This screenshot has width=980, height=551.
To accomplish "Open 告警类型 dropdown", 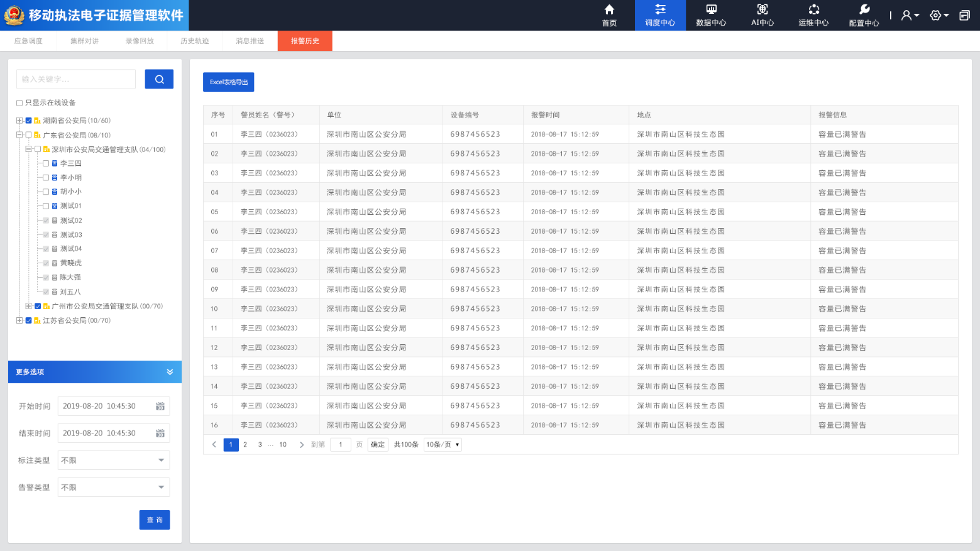I will pos(114,488).
